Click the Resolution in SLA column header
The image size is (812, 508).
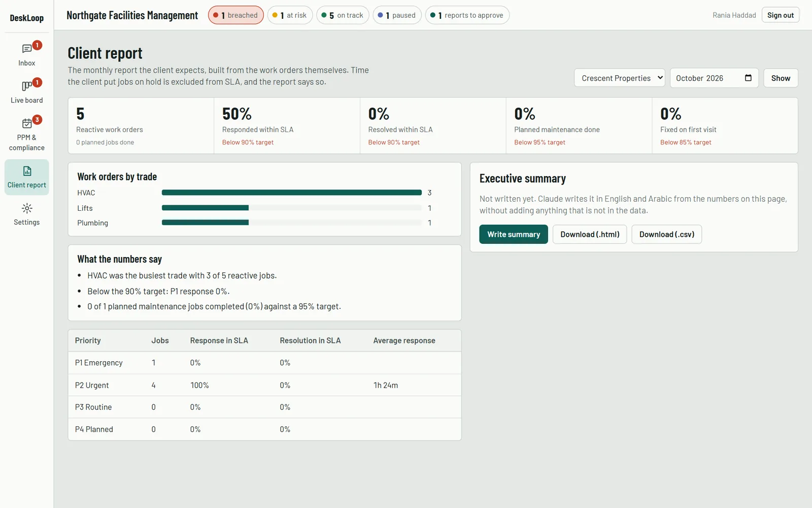[310, 340]
